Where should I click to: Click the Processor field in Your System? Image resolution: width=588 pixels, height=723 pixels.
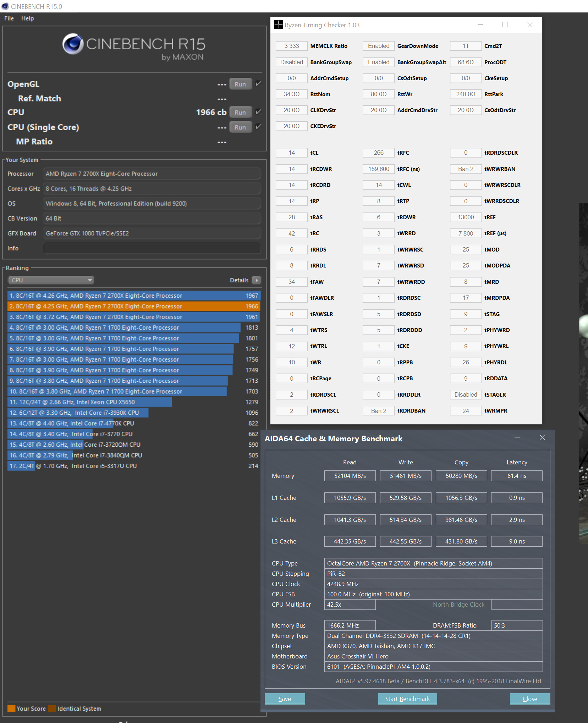click(x=152, y=174)
